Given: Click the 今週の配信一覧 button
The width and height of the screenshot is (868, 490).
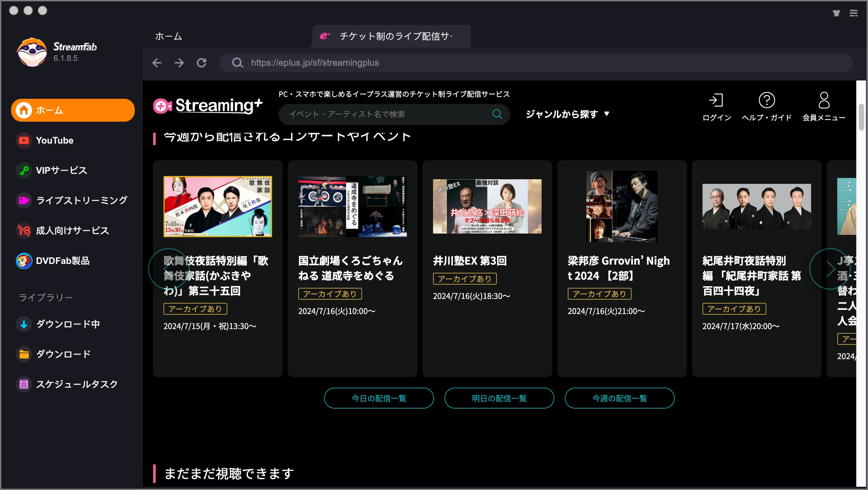Looking at the screenshot, I should pos(619,398).
